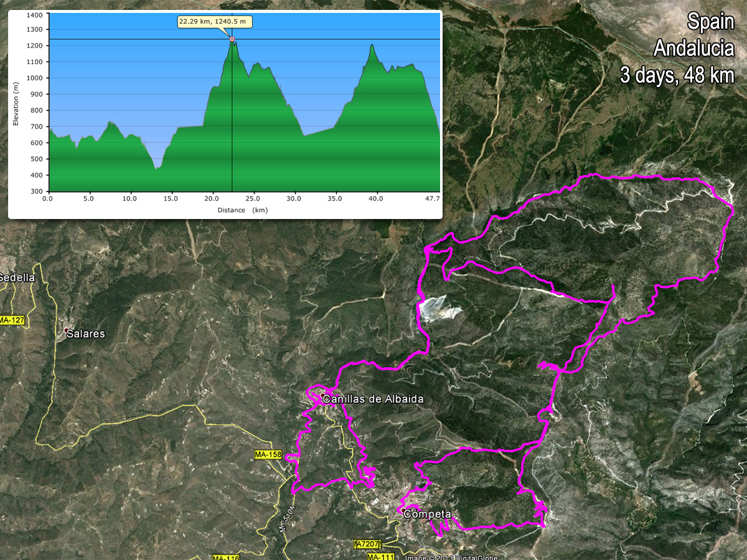The height and width of the screenshot is (560, 747).
Task: Select the Salares place name label
Action: (x=86, y=334)
